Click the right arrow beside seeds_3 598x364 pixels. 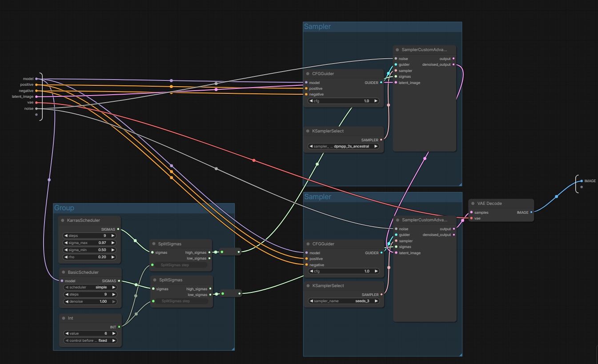pos(376,301)
